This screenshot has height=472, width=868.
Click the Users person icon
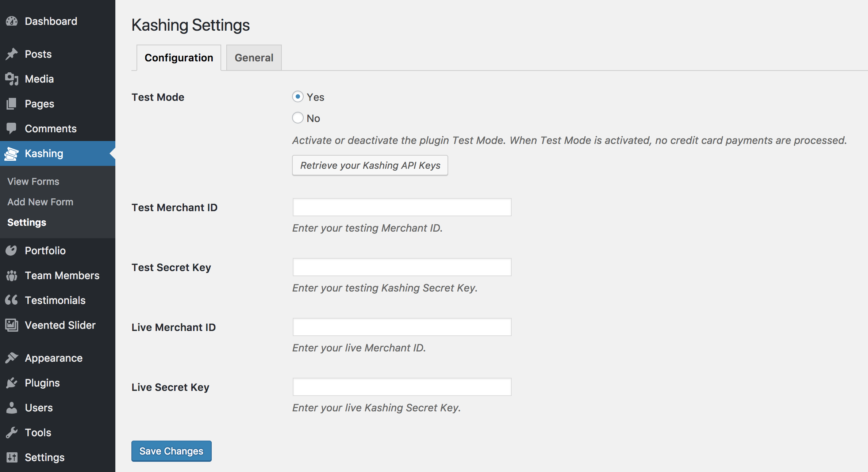coord(12,408)
